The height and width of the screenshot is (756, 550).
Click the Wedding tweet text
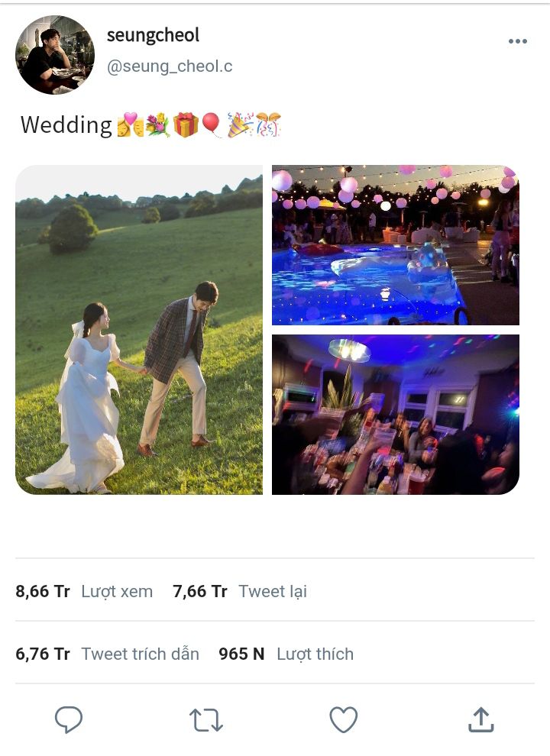66,125
